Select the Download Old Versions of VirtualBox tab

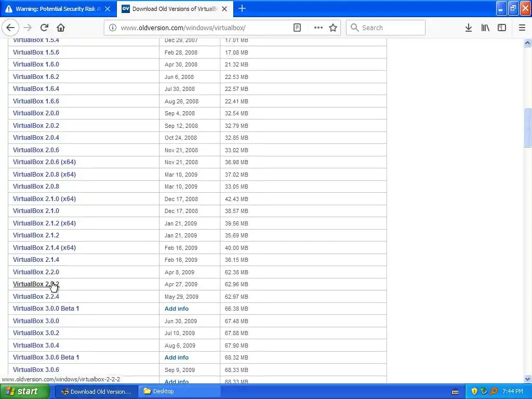point(175,9)
